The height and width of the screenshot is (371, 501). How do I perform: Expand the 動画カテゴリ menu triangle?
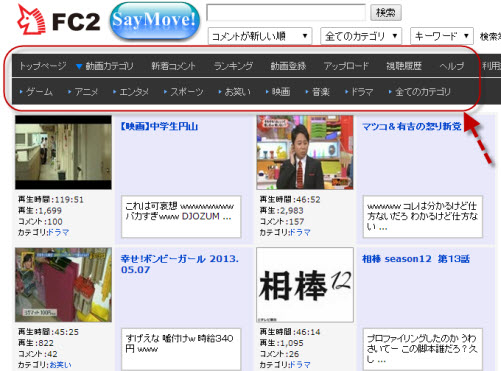(79, 66)
